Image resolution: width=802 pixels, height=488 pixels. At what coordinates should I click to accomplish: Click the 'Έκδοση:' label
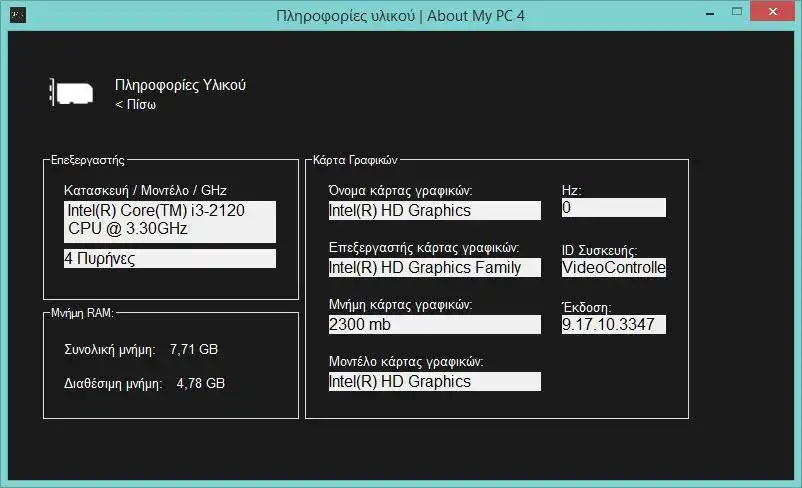[x=587, y=307]
